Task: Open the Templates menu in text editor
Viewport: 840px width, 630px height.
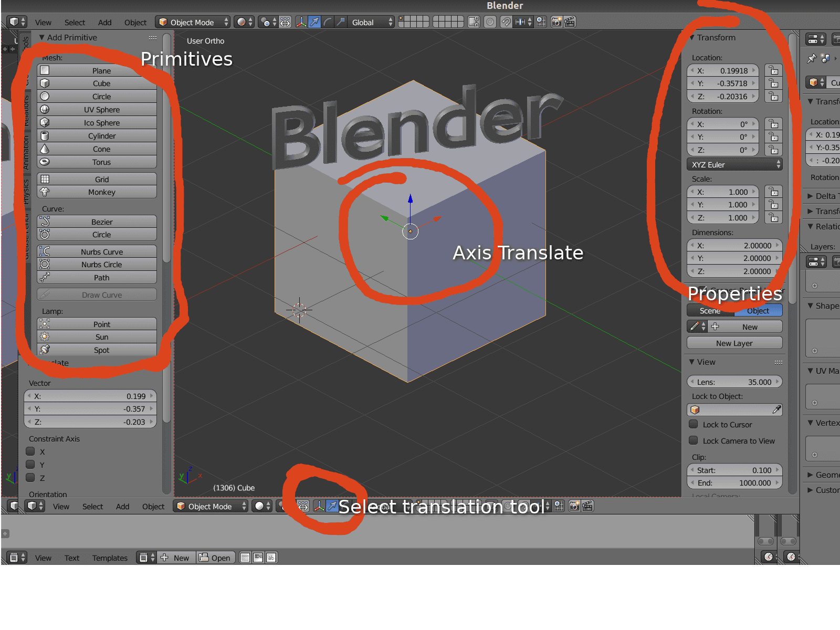Action: 110,558
